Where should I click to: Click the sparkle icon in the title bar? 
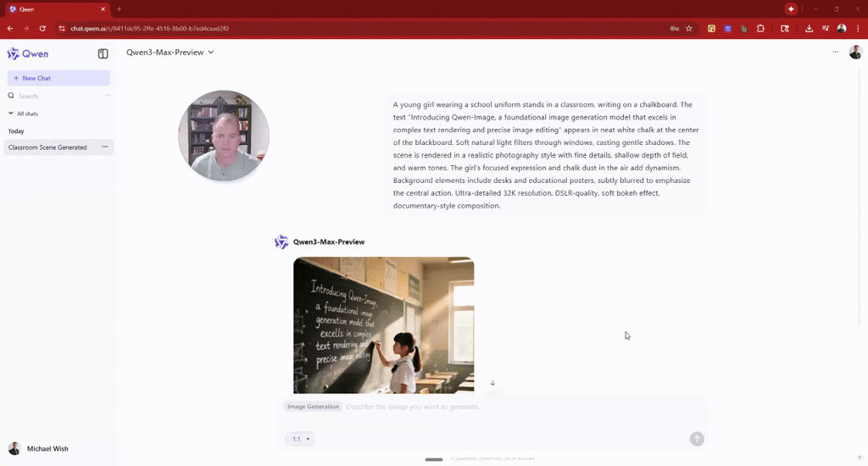pos(791,8)
